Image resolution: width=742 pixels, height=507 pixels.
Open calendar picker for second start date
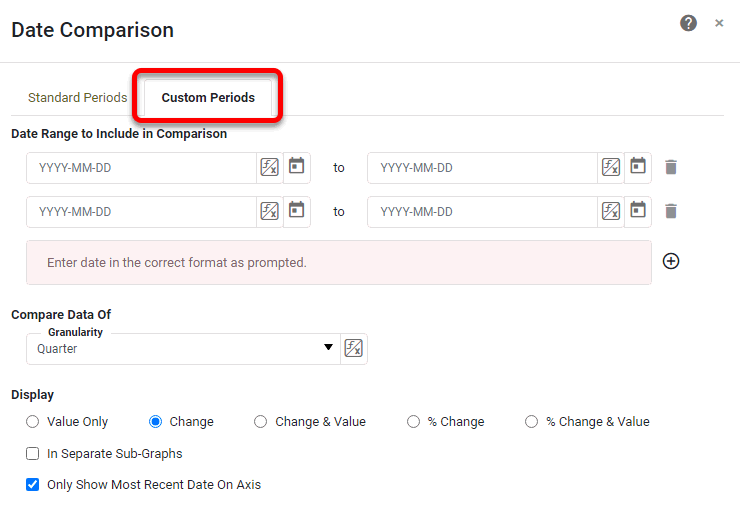(x=296, y=210)
